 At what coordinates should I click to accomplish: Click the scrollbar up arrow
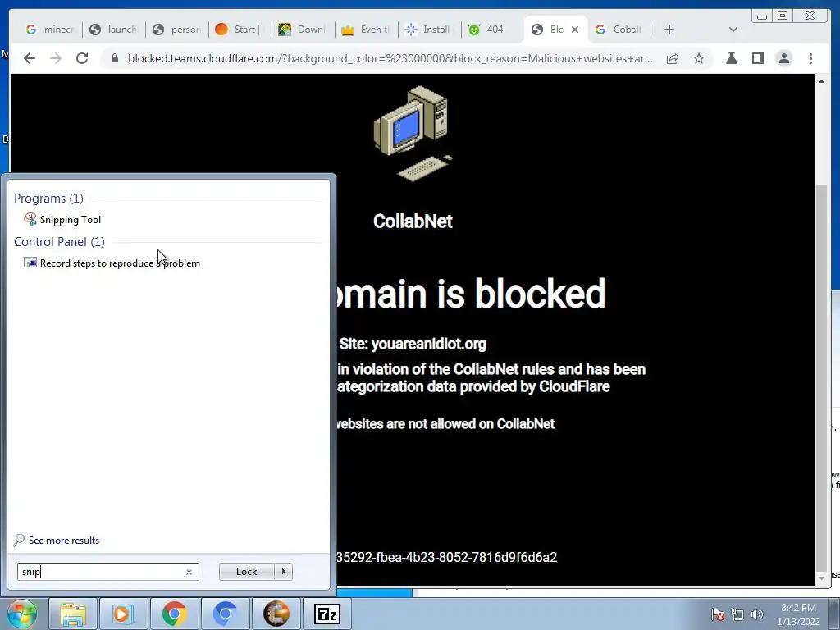[x=820, y=81]
